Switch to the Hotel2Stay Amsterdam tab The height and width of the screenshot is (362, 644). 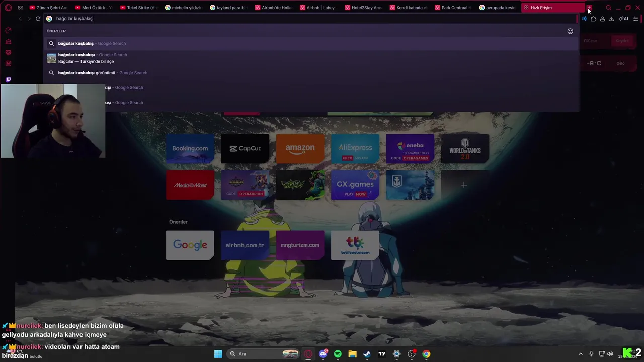coord(364,8)
